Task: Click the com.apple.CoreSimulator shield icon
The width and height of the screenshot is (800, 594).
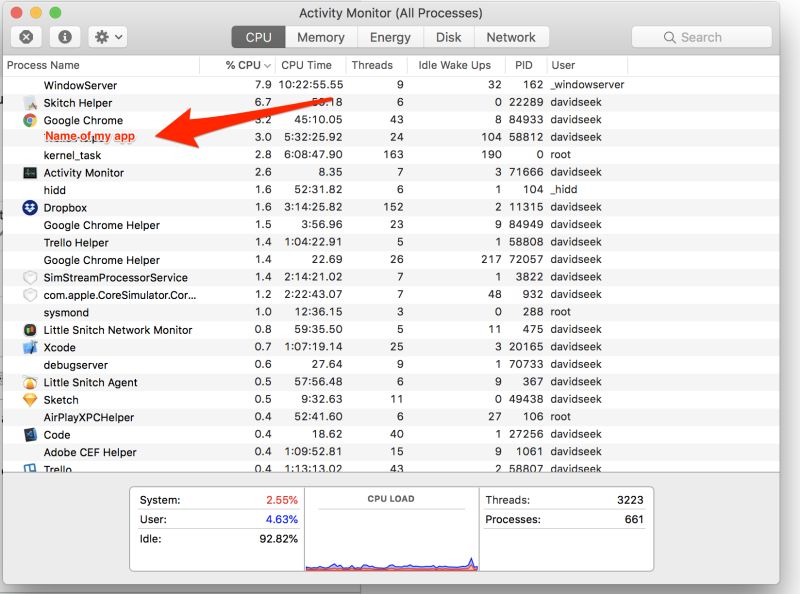Action: pos(30,295)
